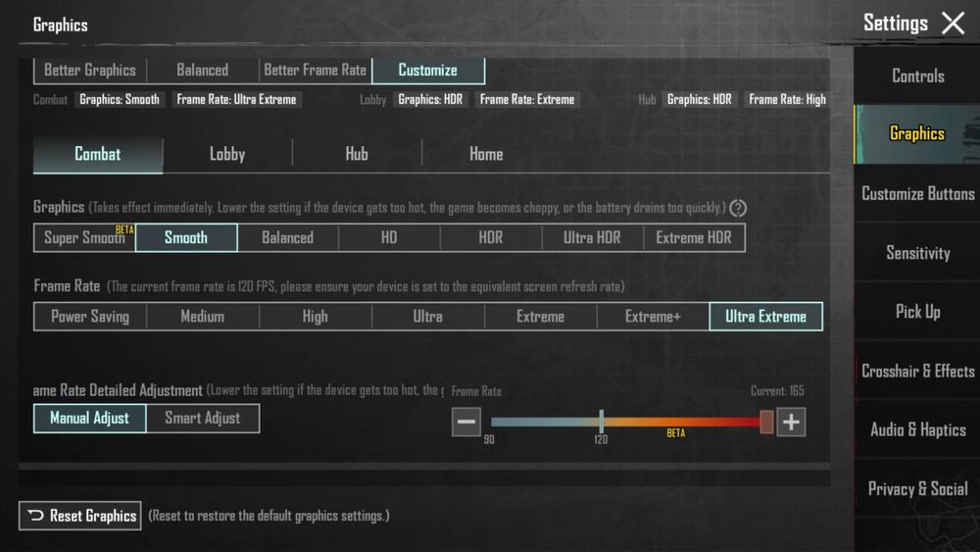Set slider to the 120 marker

coord(601,422)
